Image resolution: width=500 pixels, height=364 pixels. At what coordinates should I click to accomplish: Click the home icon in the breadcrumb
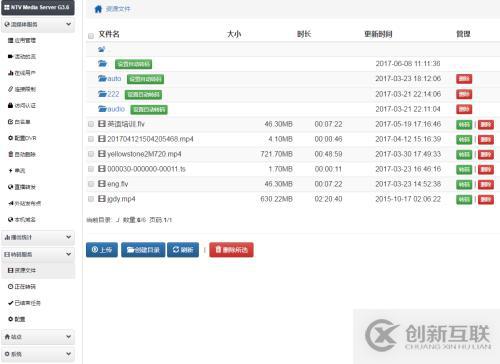tap(98, 9)
